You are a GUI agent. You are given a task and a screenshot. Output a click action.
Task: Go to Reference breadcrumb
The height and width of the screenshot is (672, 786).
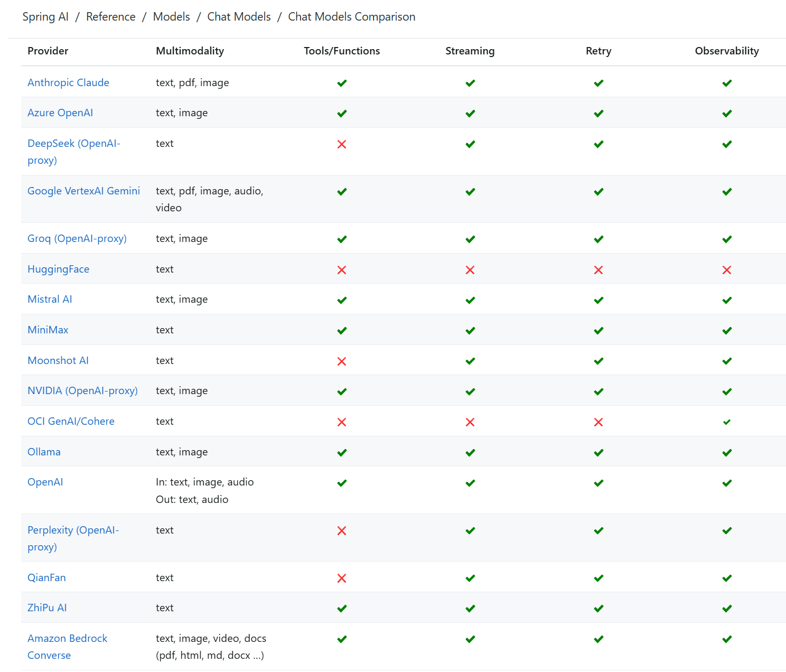(x=111, y=17)
